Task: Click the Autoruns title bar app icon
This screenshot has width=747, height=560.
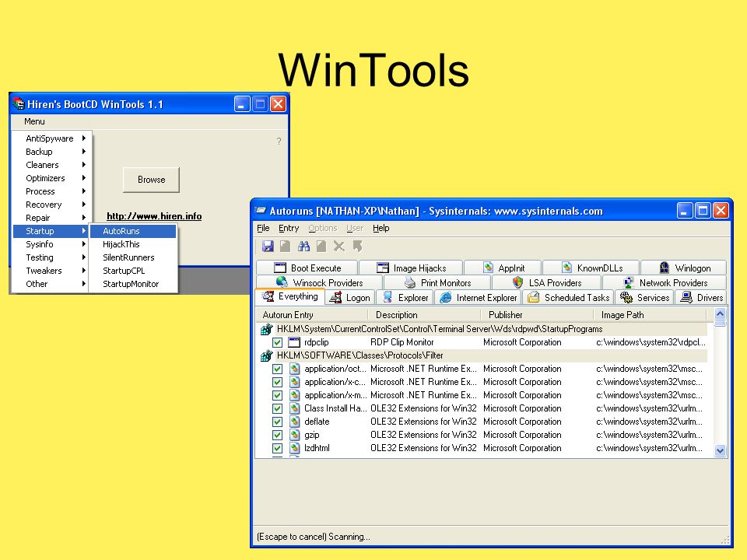Action: pyautogui.click(x=260, y=211)
